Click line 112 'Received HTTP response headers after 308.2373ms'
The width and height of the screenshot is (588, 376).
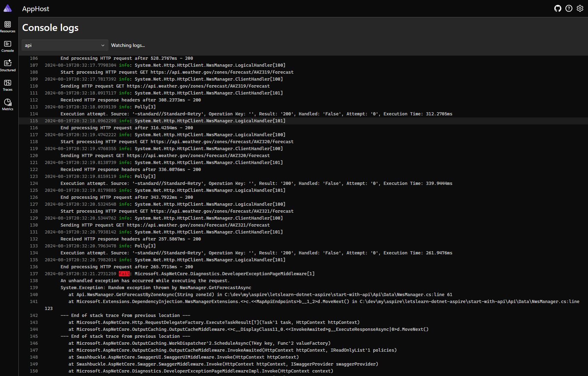point(131,100)
